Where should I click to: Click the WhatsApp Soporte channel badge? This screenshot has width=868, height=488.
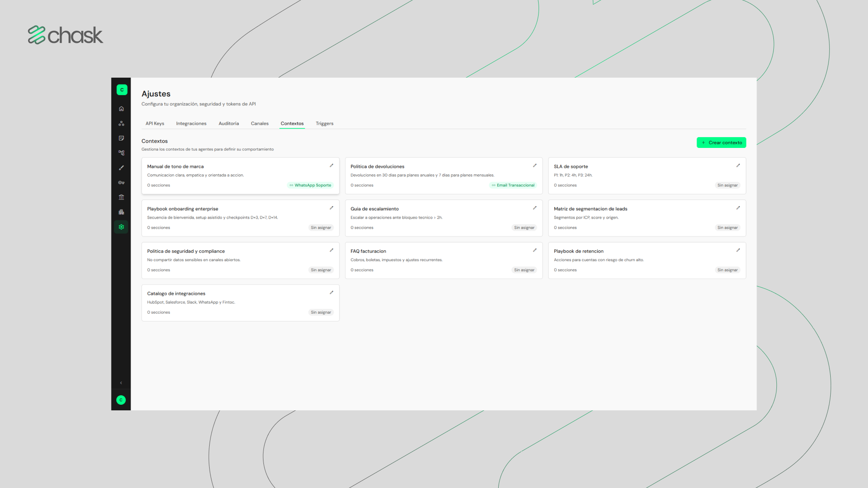click(x=310, y=185)
